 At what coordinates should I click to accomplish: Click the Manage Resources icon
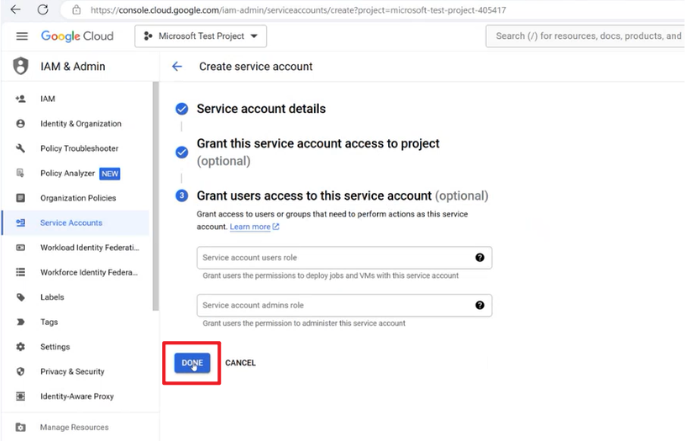[20, 427]
